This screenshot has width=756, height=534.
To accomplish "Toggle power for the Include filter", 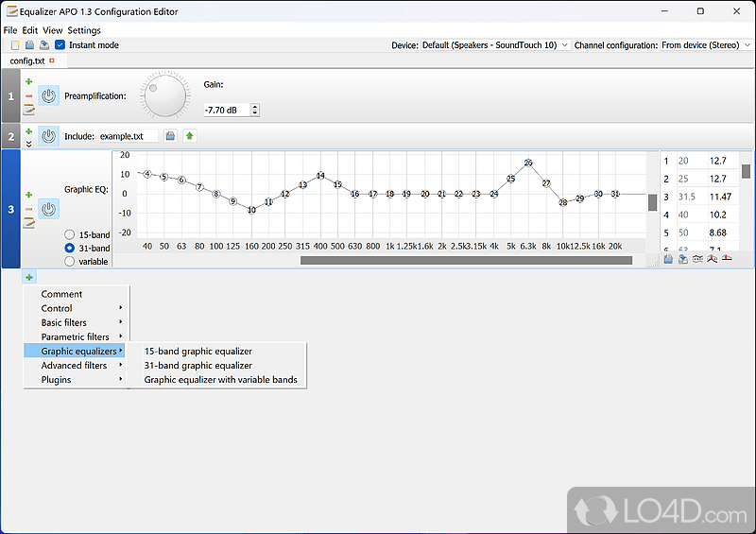I will click(x=49, y=136).
